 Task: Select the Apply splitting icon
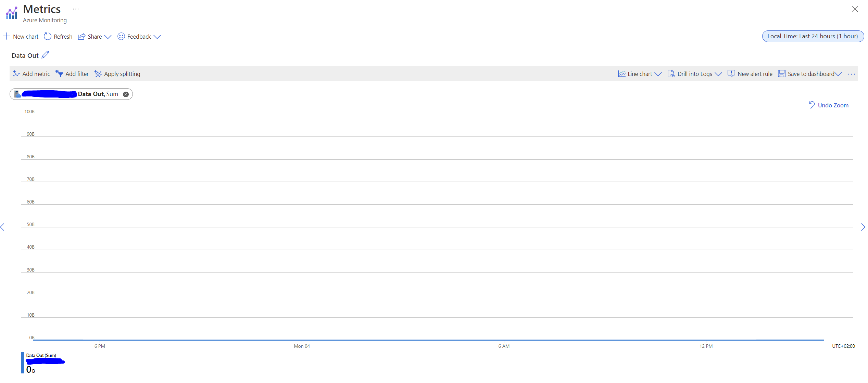tap(98, 74)
